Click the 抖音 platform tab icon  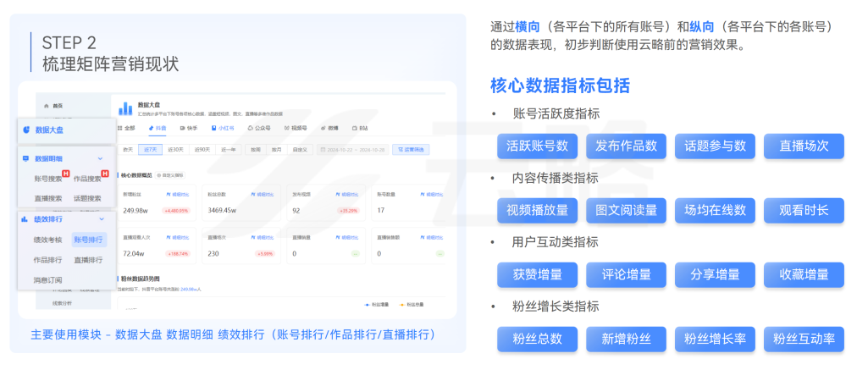click(x=151, y=128)
